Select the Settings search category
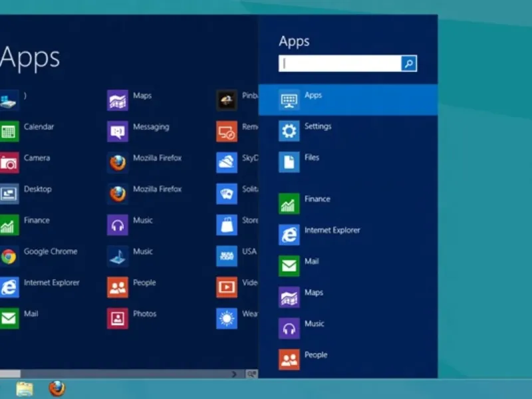 pyautogui.click(x=348, y=131)
